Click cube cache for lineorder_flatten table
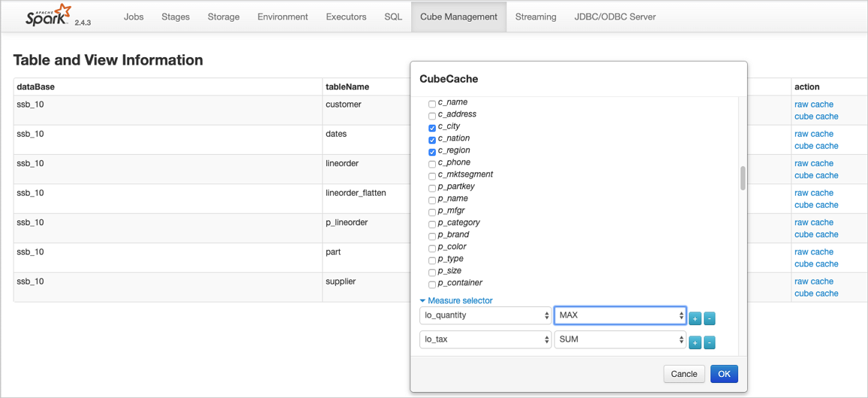The width and height of the screenshot is (868, 398). coord(816,205)
